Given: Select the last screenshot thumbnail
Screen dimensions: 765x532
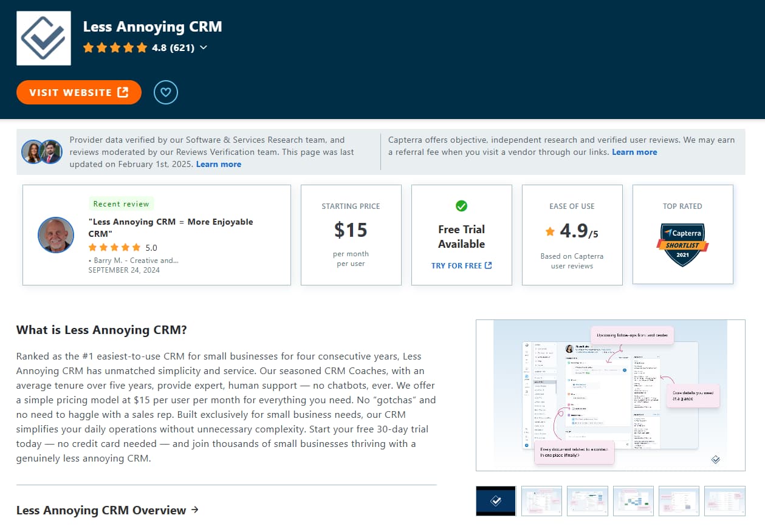Looking at the screenshot, I should pyautogui.click(x=725, y=501).
